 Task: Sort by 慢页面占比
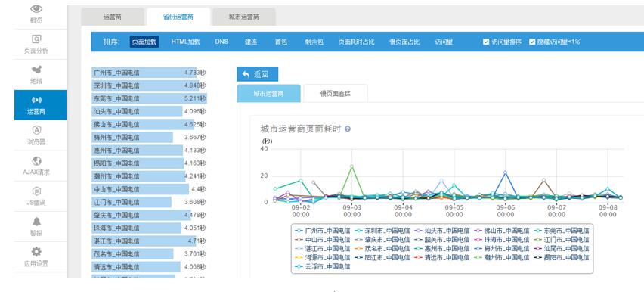pyautogui.click(x=404, y=42)
